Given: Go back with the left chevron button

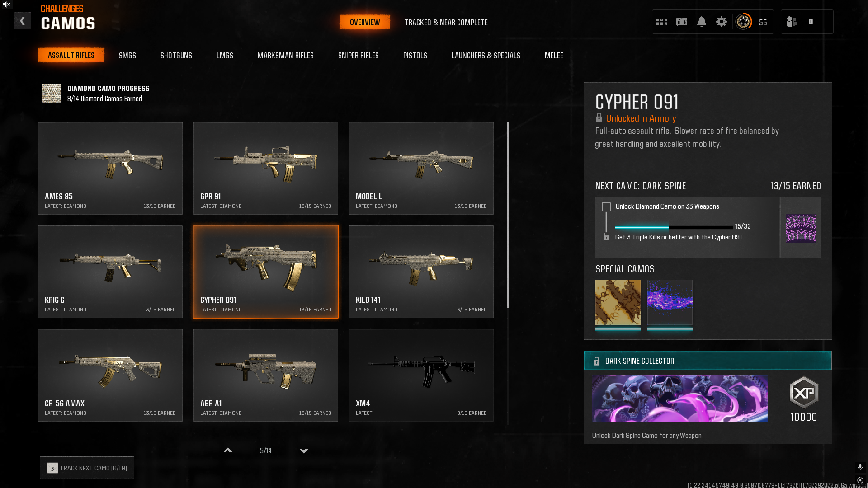Looking at the screenshot, I should tap(22, 21).
